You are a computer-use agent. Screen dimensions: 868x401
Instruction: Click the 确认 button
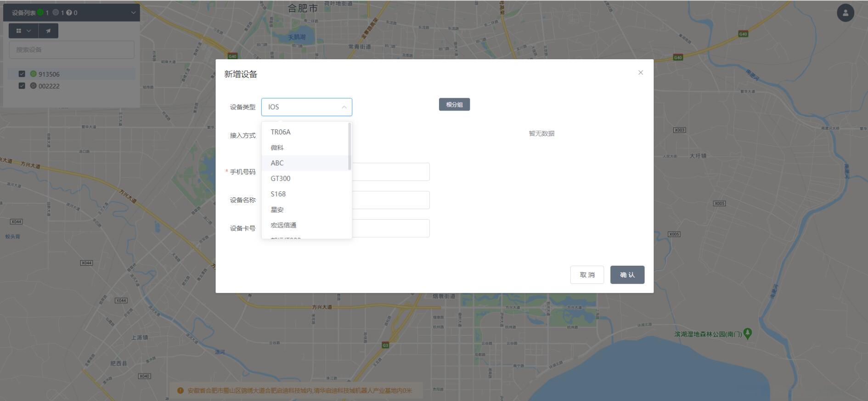click(x=627, y=275)
